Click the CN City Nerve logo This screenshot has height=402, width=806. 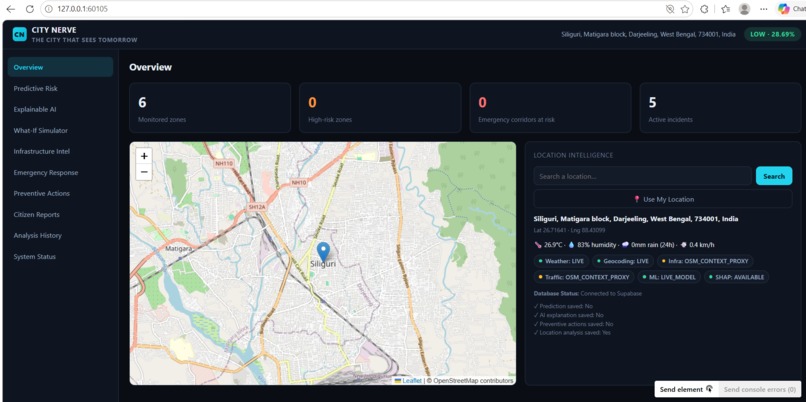coord(20,34)
